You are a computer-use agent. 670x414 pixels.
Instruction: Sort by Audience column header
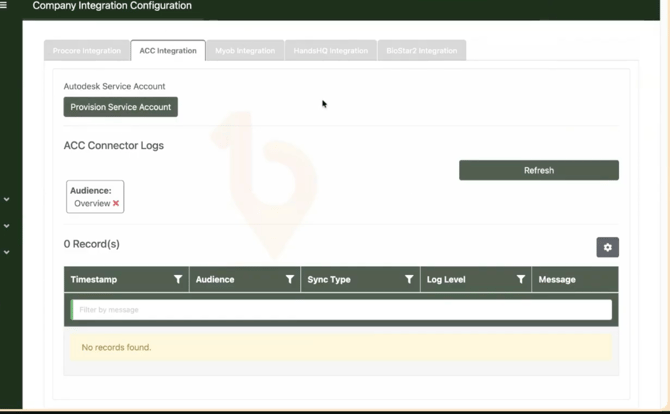pyautogui.click(x=215, y=279)
